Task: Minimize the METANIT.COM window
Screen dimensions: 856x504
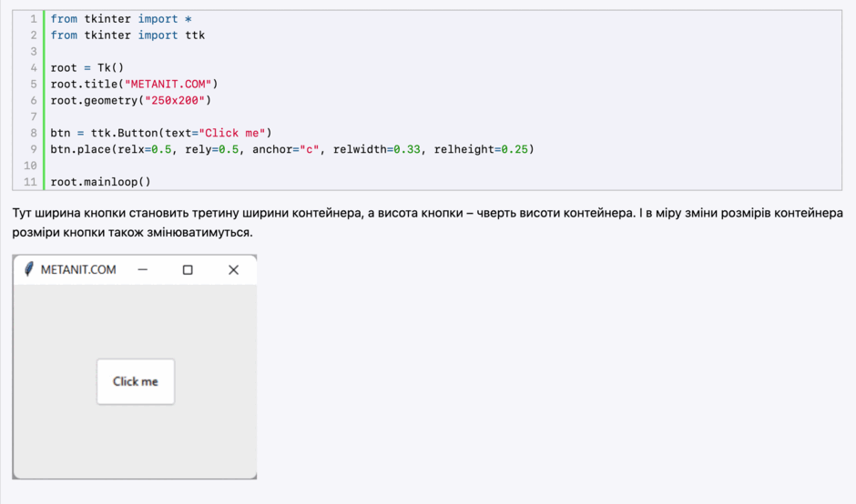Action: (142, 269)
